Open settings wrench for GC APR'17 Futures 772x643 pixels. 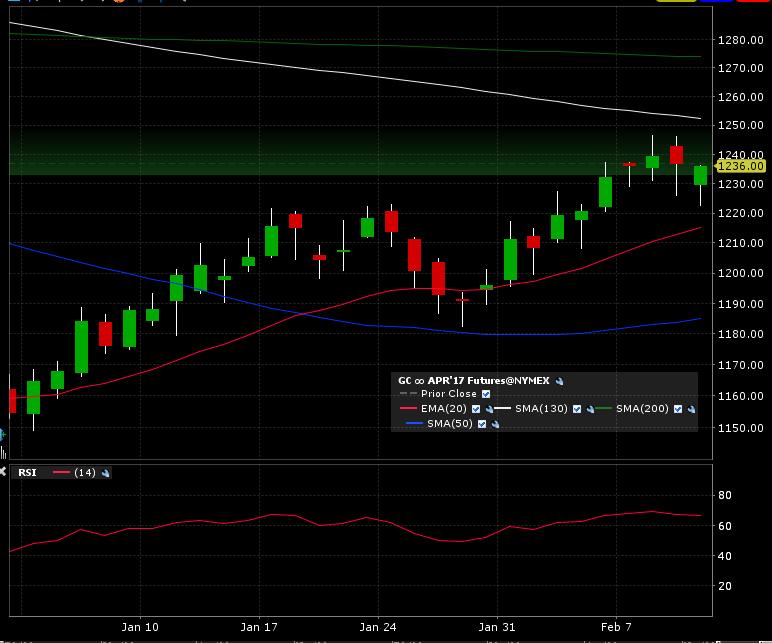pyautogui.click(x=560, y=381)
